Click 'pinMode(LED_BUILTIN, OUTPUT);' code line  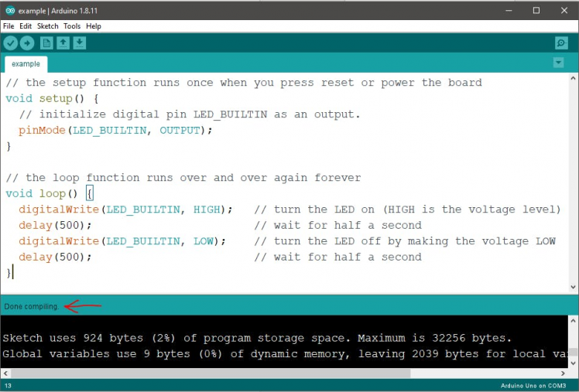pyautogui.click(x=115, y=131)
